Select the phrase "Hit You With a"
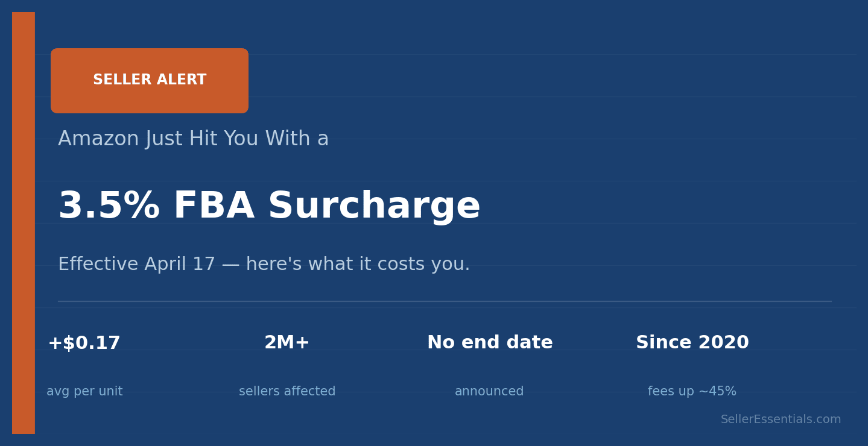This screenshot has width=868, height=446. [259, 139]
